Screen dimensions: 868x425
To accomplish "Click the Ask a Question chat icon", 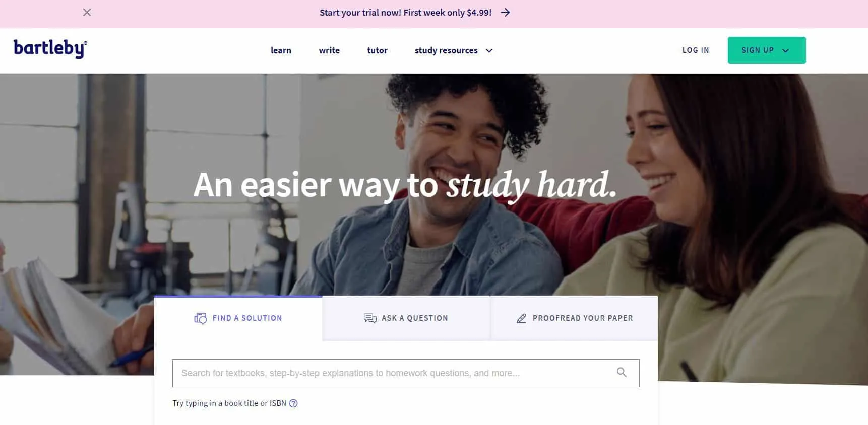I will click(370, 318).
